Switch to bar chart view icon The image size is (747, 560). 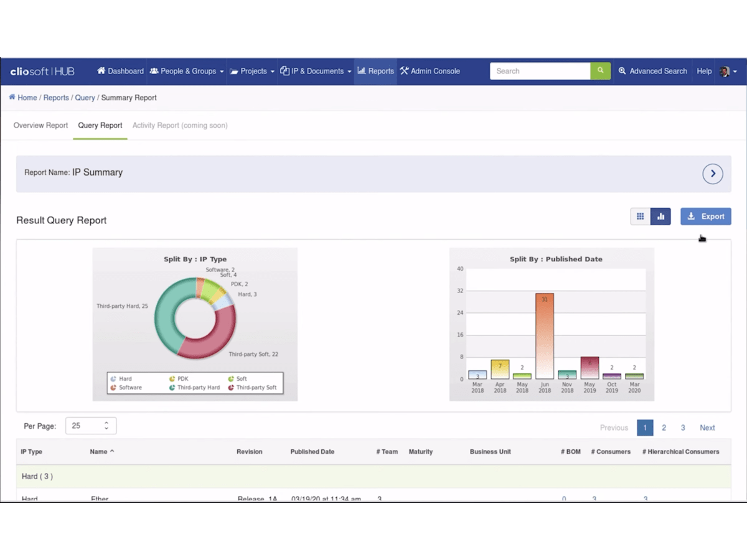coord(660,217)
